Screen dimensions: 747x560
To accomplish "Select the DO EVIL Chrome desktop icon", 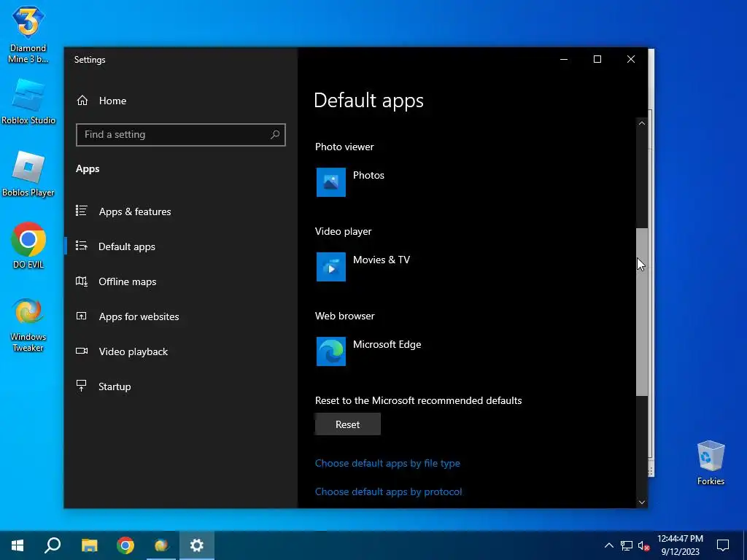I will click(28, 246).
